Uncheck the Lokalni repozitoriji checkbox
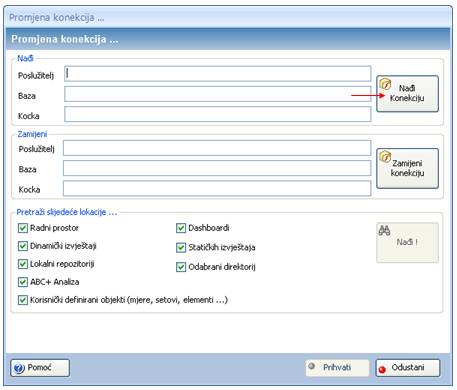The image size is (457, 390). click(x=23, y=264)
